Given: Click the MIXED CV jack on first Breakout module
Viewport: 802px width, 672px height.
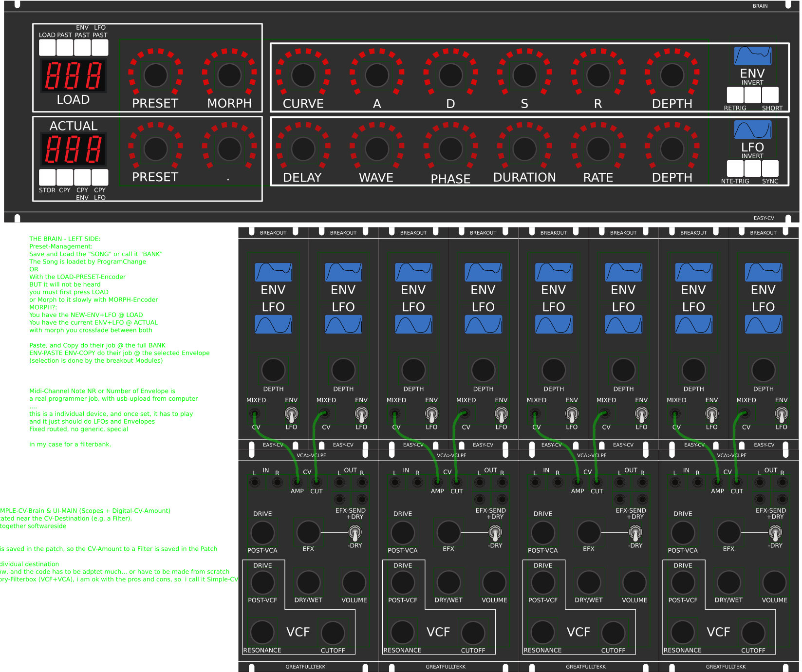Looking at the screenshot, I should [255, 414].
